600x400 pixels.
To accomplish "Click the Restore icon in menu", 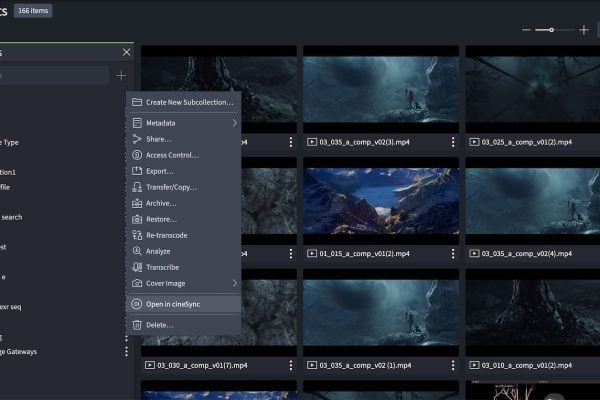I will coord(137,219).
